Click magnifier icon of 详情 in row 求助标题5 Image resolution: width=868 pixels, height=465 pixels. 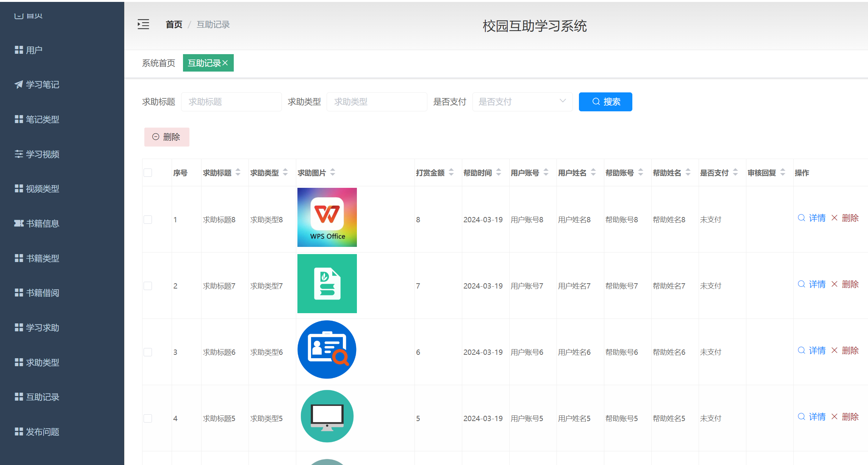tap(801, 417)
